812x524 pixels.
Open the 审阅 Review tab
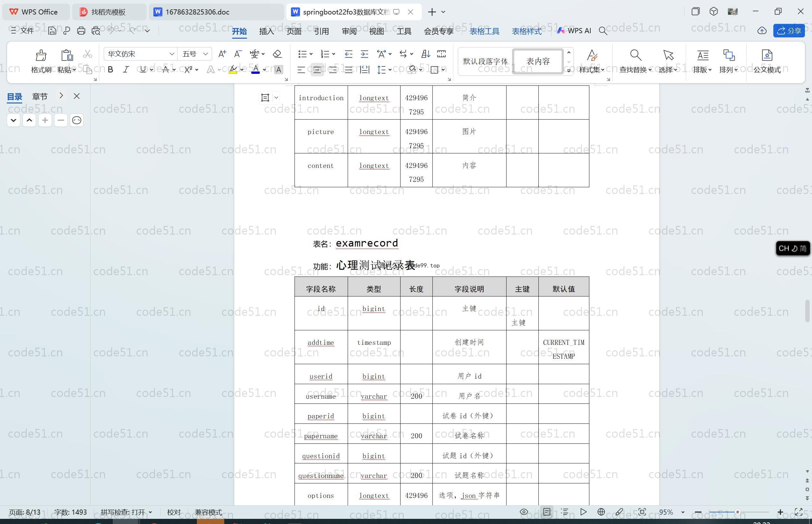[x=349, y=31]
